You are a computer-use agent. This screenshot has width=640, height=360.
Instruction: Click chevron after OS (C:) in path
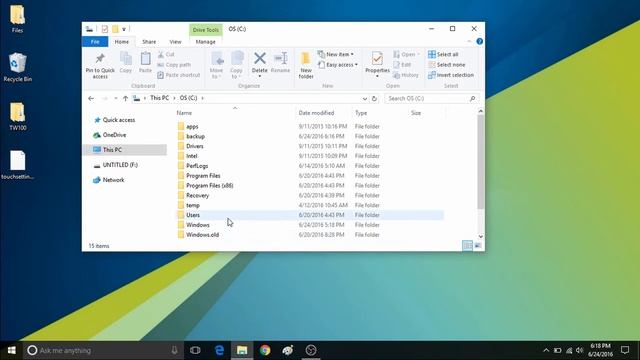click(202, 98)
